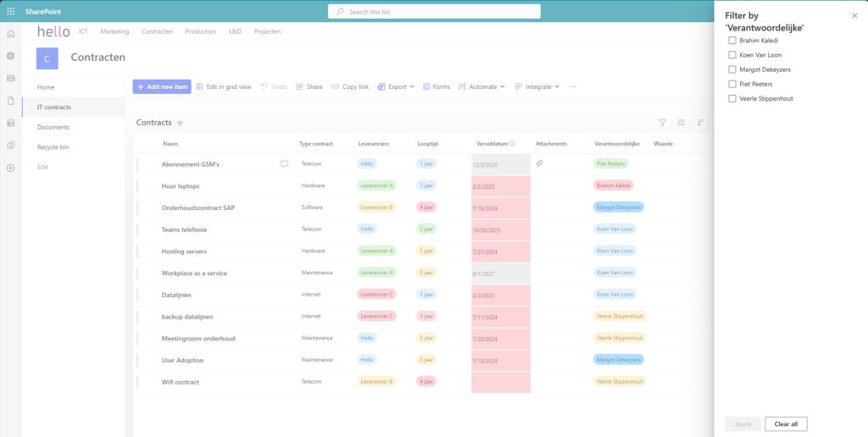868x437 pixels.
Task: Open the L&D navigation tab
Action: coord(236,31)
